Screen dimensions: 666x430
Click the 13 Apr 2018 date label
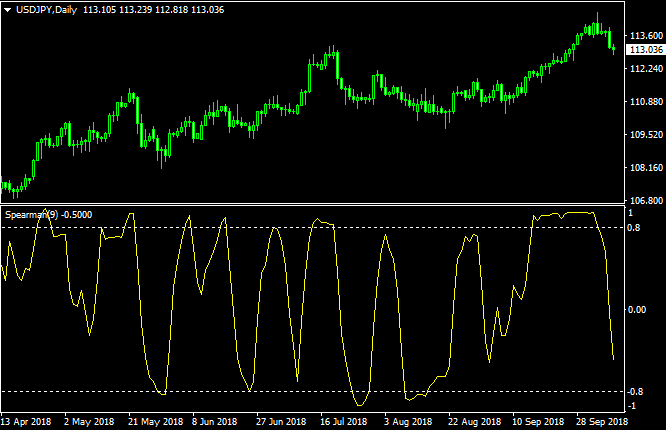[25, 422]
